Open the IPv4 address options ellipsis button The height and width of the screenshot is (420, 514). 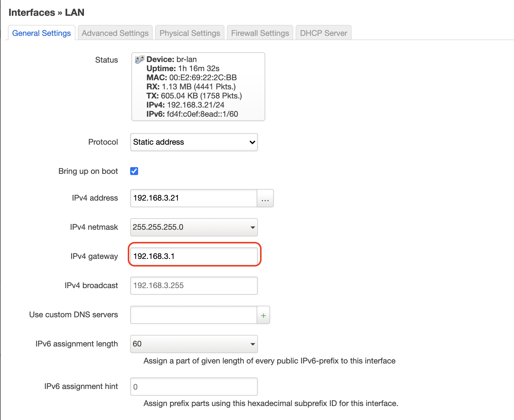[265, 198]
